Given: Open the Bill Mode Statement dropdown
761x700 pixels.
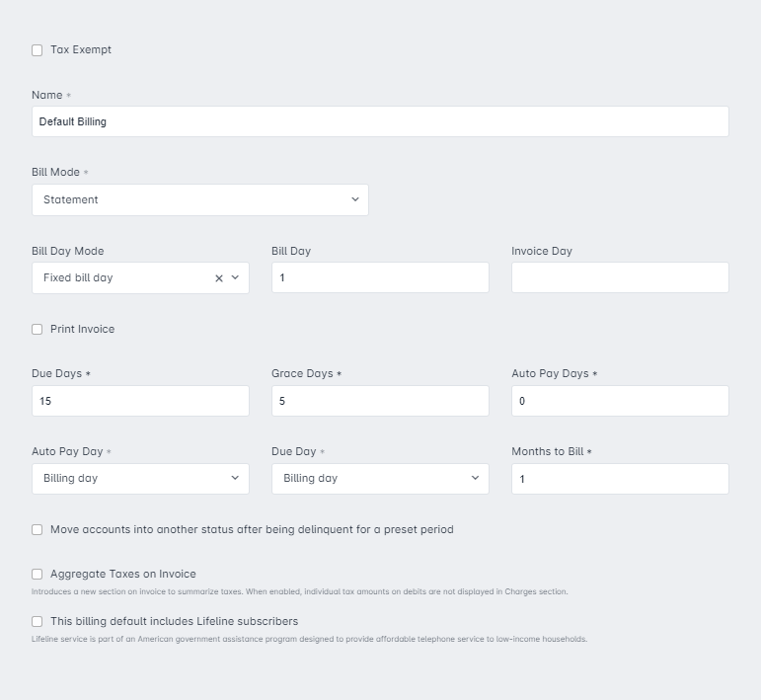Looking at the screenshot, I should pos(200,200).
